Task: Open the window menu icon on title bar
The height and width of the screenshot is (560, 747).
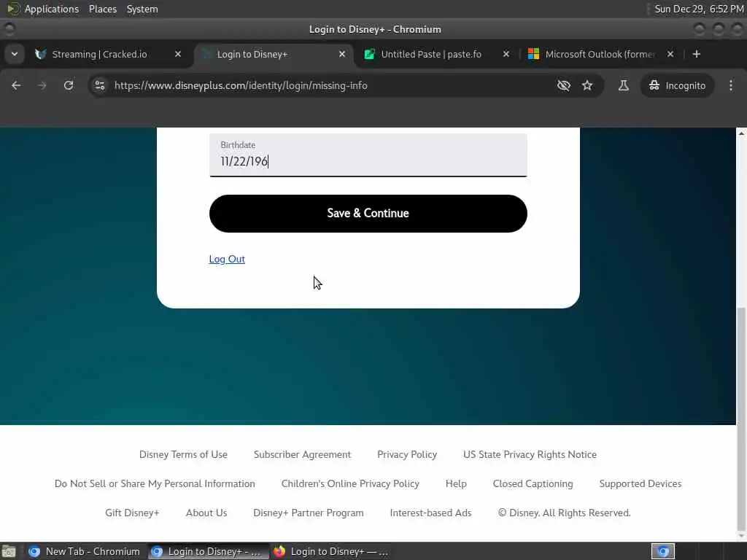Action: point(9,29)
